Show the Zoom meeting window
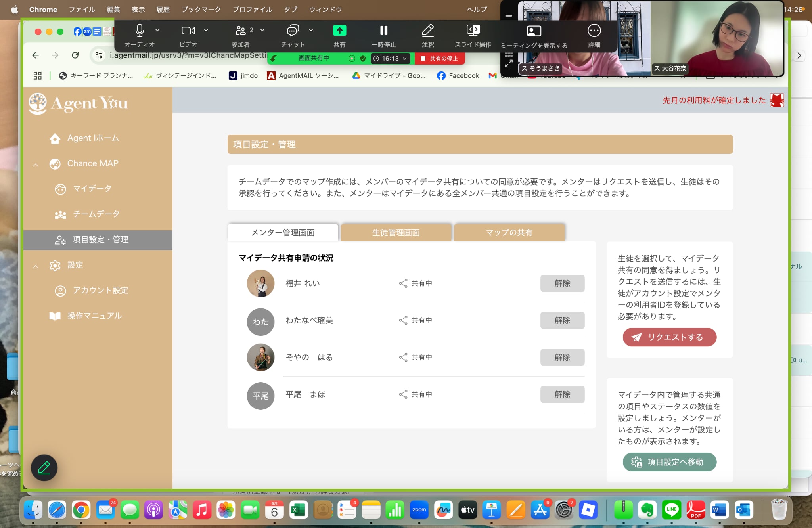 click(534, 31)
